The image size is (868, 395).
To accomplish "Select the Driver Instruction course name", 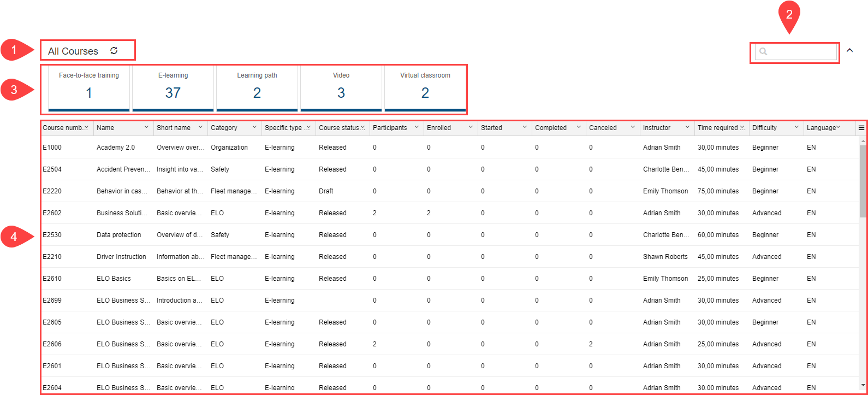I will [121, 257].
